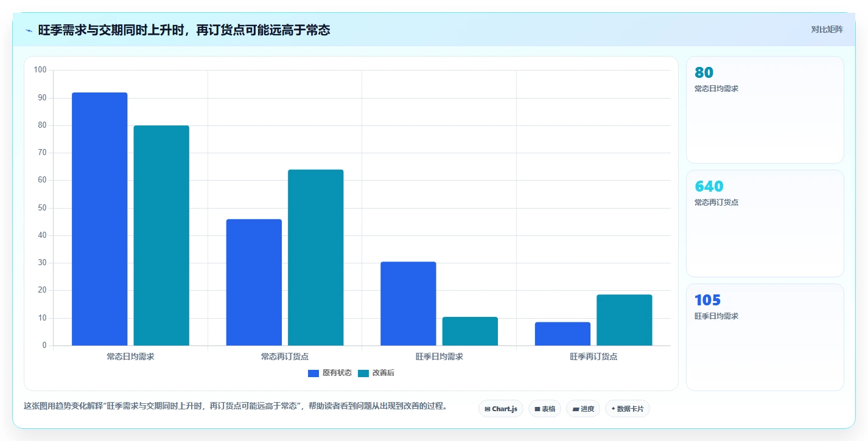Select the 表格 tag
This screenshot has width=868, height=441.
pyautogui.click(x=545, y=409)
